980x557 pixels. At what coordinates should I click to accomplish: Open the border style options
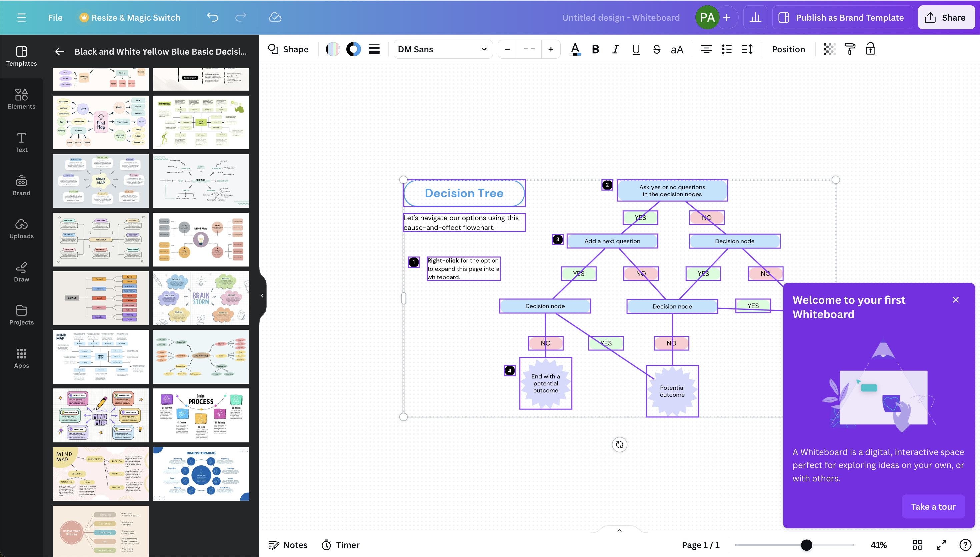click(x=374, y=49)
